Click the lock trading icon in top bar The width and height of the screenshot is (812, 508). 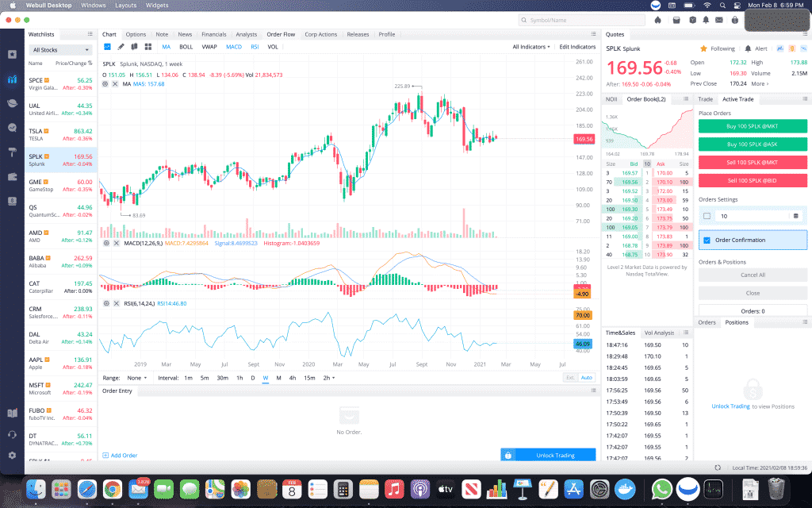(734, 20)
